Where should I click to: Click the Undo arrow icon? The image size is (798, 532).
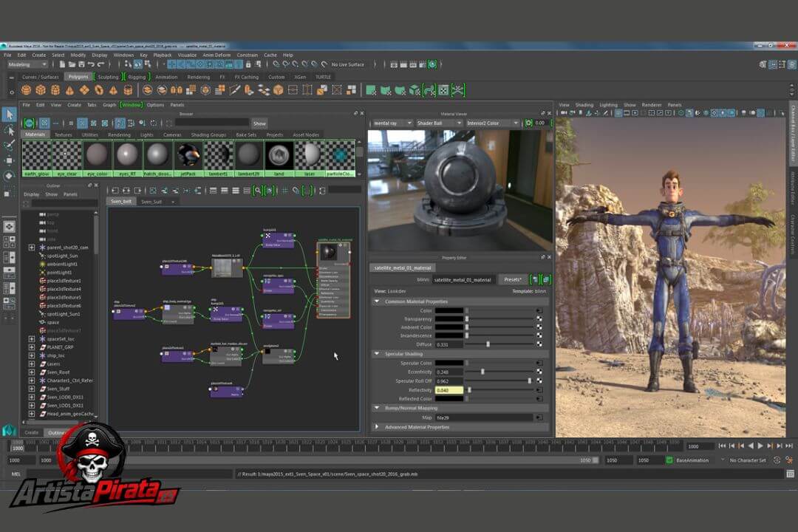click(x=91, y=65)
